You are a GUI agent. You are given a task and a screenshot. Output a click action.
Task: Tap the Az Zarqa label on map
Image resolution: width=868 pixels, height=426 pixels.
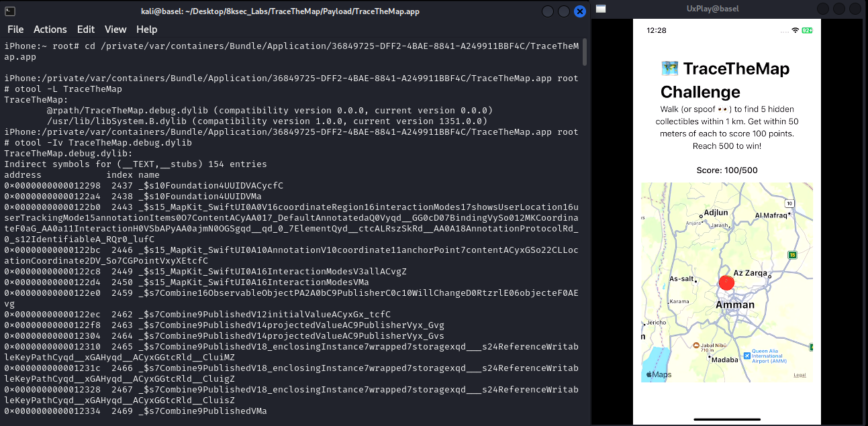(750, 273)
